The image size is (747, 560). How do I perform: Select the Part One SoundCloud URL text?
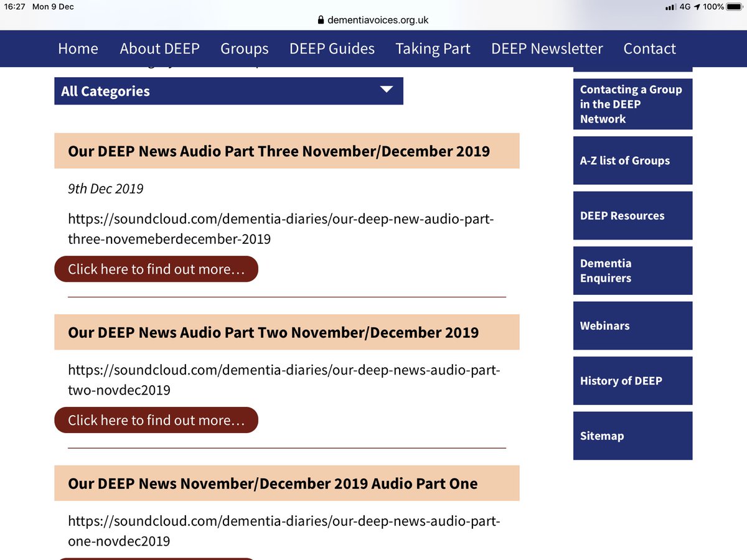click(284, 531)
